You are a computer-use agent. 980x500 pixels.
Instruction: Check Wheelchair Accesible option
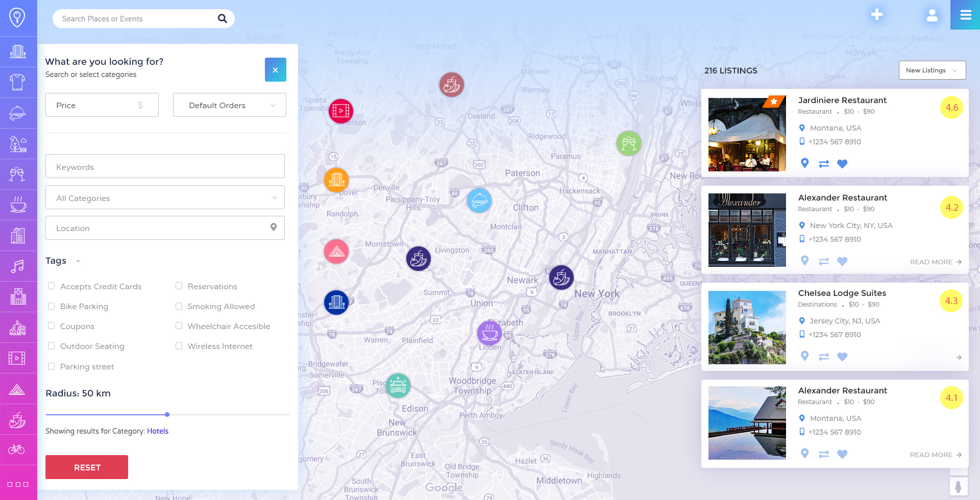click(x=179, y=326)
